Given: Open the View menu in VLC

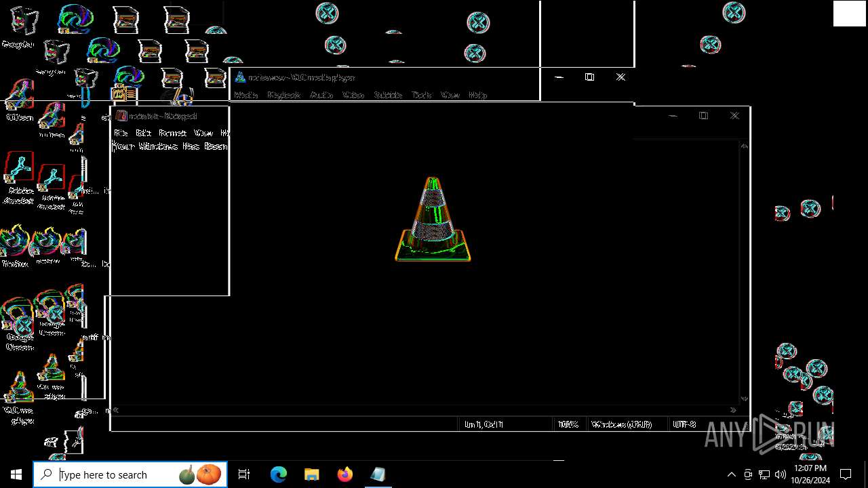Looking at the screenshot, I should point(450,95).
